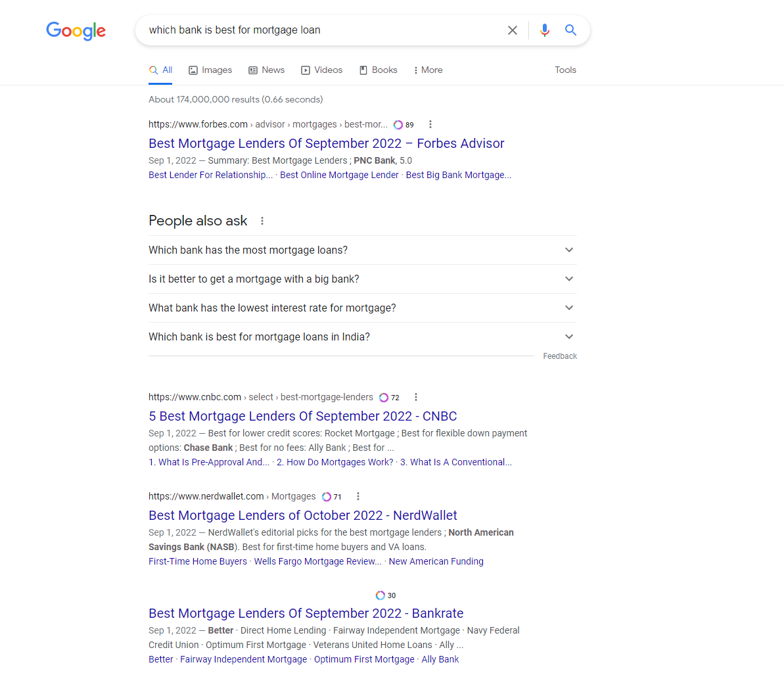Image resolution: width=784 pixels, height=673 pixels.
Task: Open the 'Better' sitelink under Bankrate
Action: tap(160, 659)
